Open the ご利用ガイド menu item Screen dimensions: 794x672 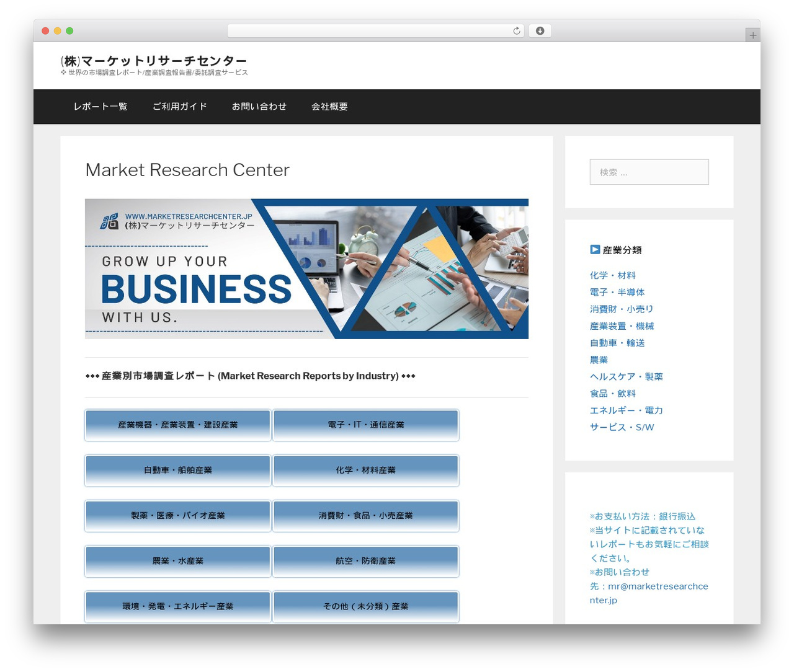tap(180, 107)
